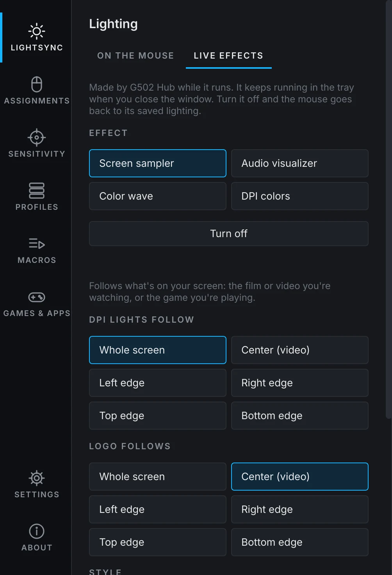
Task: Set logo to follow Center (video)
Action: tap(300, 477)
